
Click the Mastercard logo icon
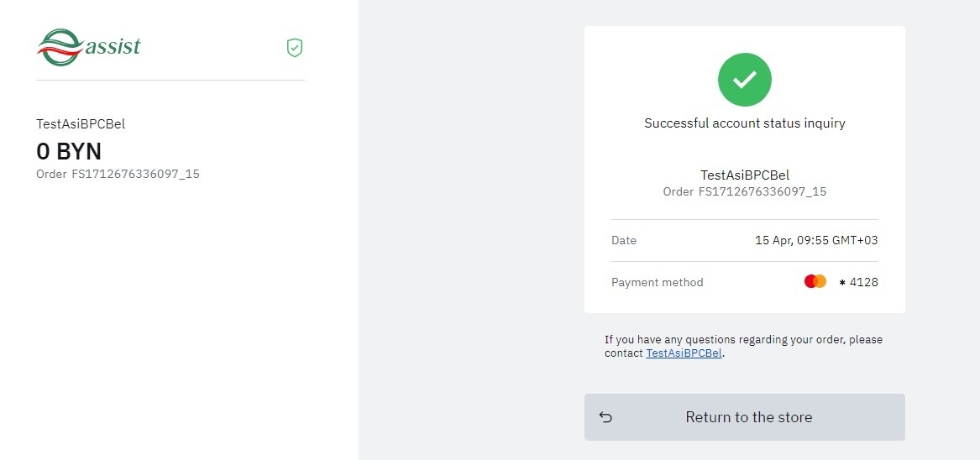pos(815,282)
